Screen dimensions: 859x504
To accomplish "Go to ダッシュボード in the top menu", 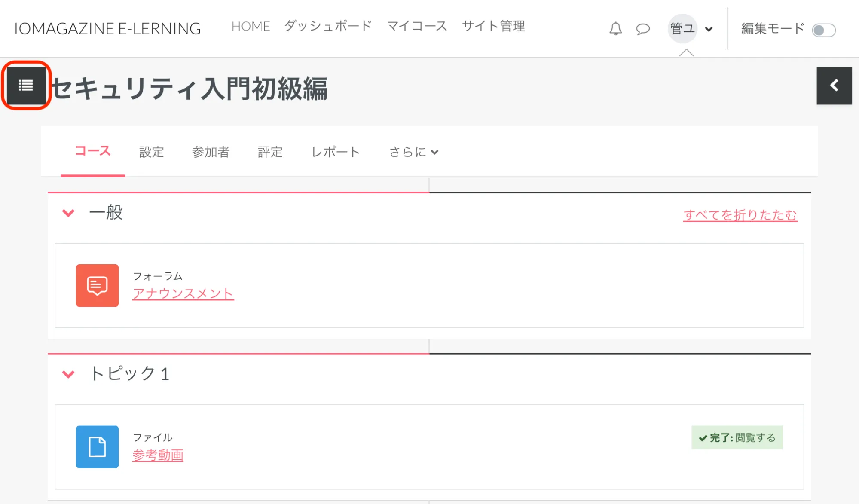I will coord(328,26).
